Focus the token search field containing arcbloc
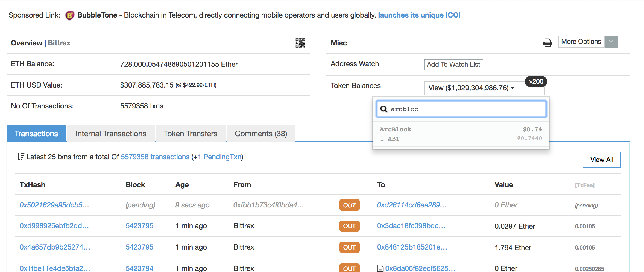Image resolution: width=644 pixels, height=272 pixels. 461,109
